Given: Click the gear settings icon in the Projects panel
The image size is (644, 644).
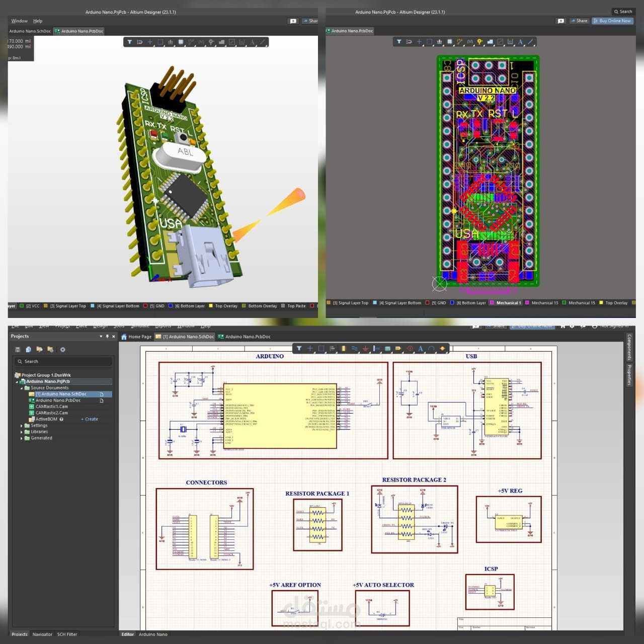Looking at the screenshot, I should click(x=63, y=349).
